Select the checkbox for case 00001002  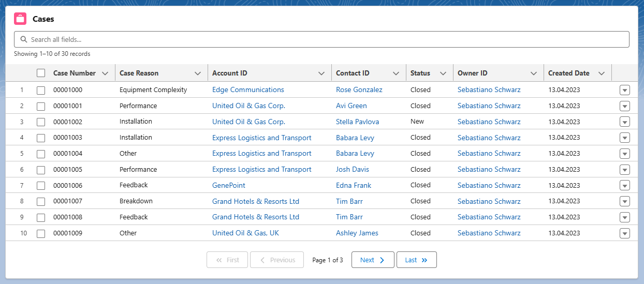point(41,123)
